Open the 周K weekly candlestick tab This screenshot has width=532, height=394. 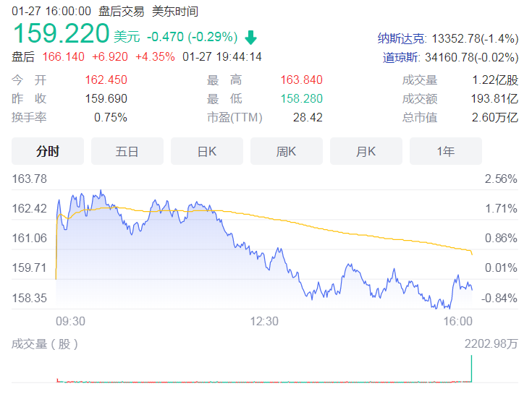tap(287, 151)
